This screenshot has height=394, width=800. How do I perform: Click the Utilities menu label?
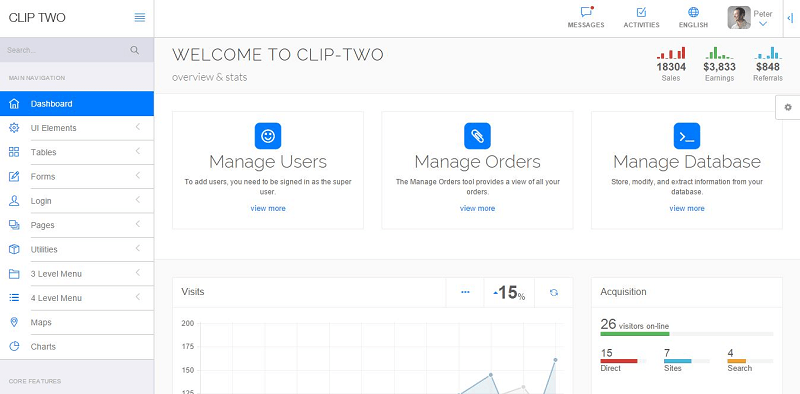[44, 250]
